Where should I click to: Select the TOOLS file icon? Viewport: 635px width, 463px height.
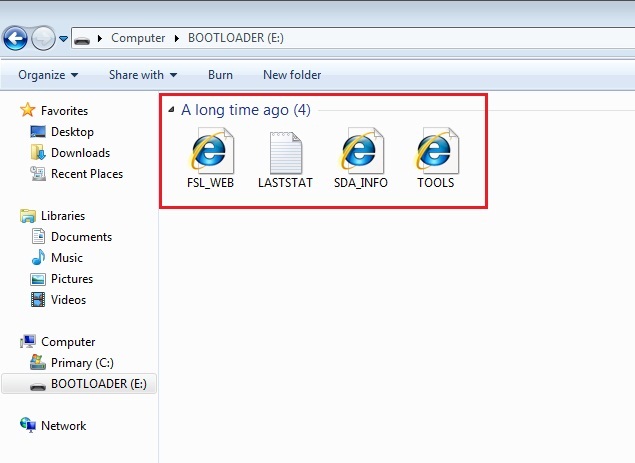[x=436, y=150]
